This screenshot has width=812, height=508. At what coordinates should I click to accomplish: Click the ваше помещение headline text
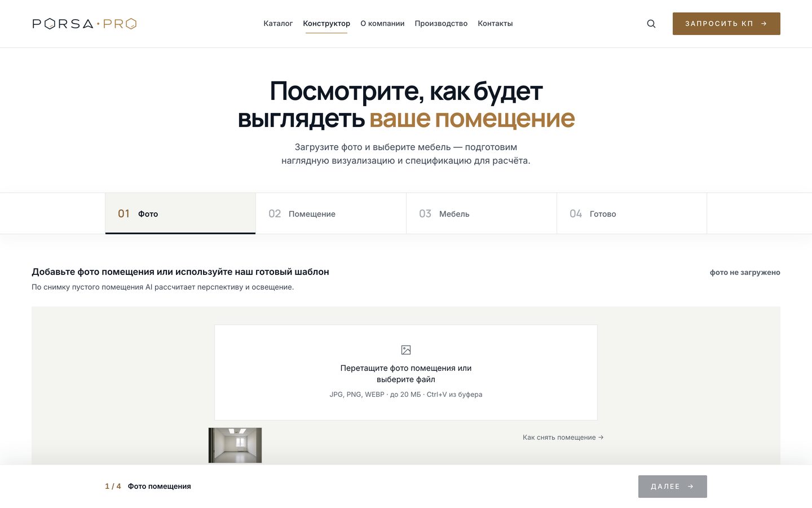(472, 119)
